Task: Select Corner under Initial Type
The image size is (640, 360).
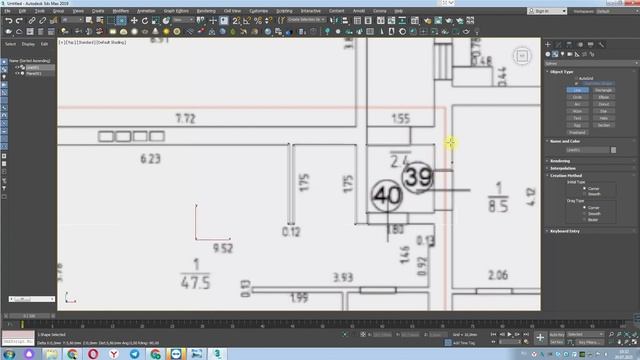Action: coord(584,189)
